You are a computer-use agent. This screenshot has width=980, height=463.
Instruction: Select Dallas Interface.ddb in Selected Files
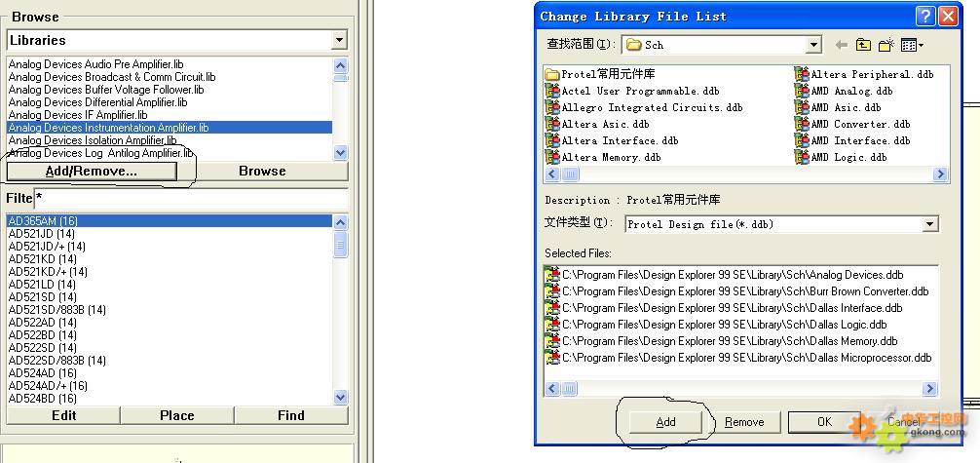[x=724, y=308]
